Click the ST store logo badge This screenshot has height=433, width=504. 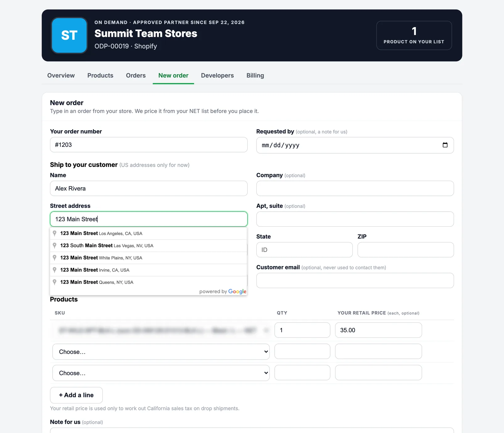(x=69, y=35)
